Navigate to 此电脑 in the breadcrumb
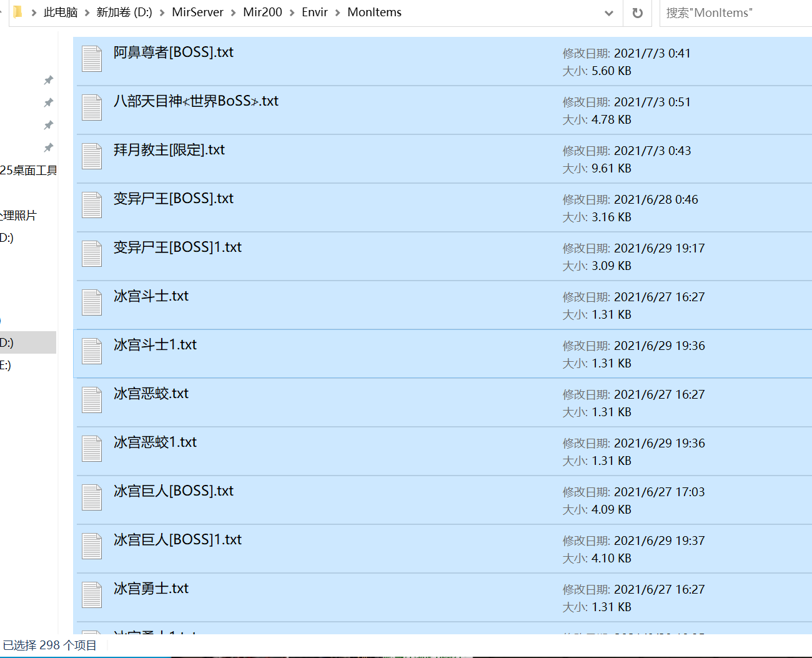The height and width of the screenshot is (658, 812). coord(61,12)
